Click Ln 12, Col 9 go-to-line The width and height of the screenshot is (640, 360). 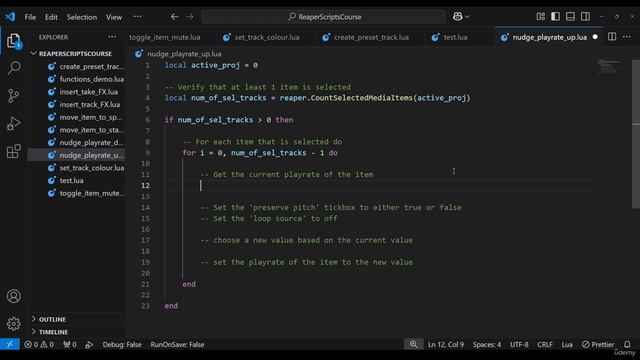(x=446, y=344)
